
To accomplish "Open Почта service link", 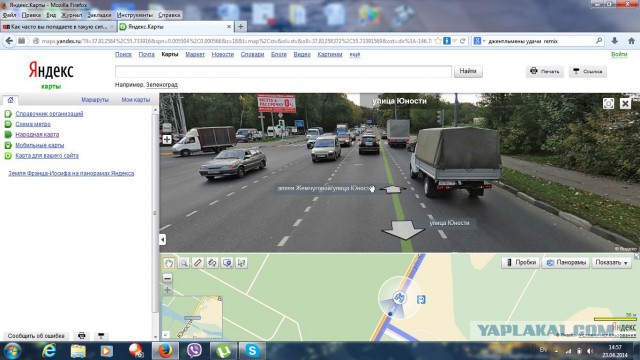I will pyautogui.click(x=147, y=55).
